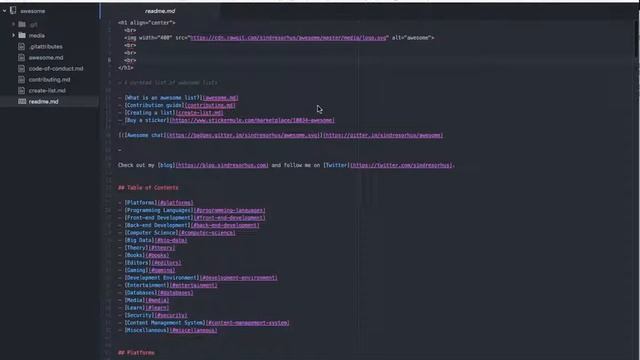Click the (contributing.md) link target
Screen dimensions: 640x360
210,105
